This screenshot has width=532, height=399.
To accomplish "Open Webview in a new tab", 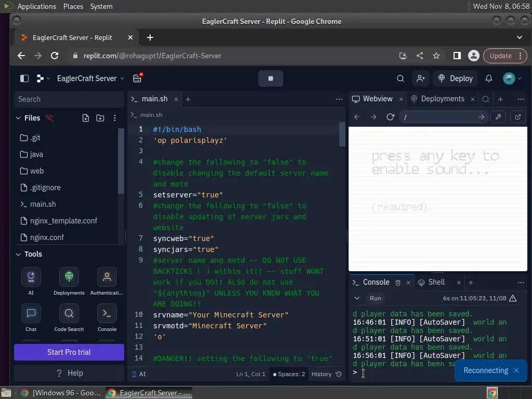I will (x=518, y=117).
